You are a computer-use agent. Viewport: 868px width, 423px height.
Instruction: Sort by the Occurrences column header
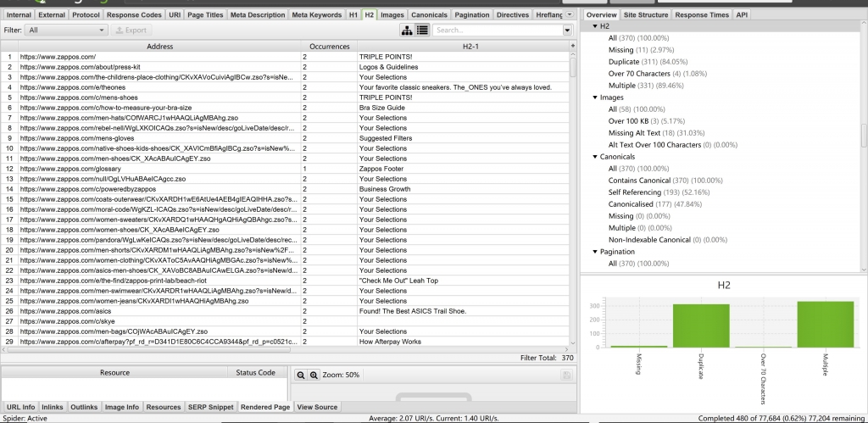330,47
